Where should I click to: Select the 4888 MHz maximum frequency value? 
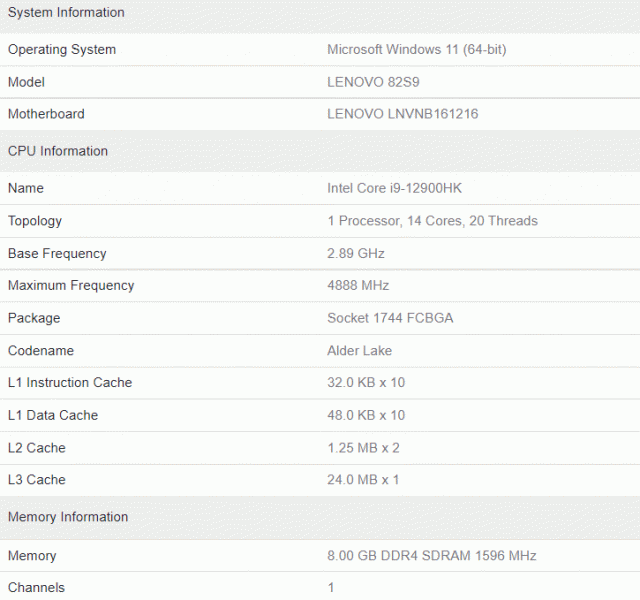(x=358, y=286)
